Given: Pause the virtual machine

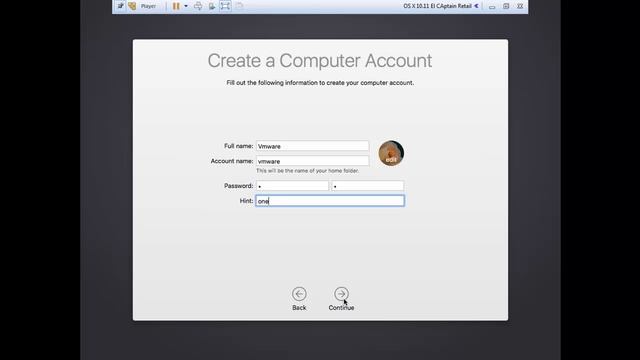Looking at the screenshot, I should [x=176, y=6].
